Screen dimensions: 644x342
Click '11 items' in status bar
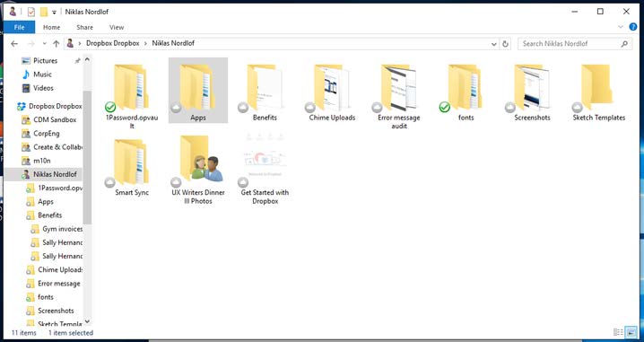tap(24, 332)
